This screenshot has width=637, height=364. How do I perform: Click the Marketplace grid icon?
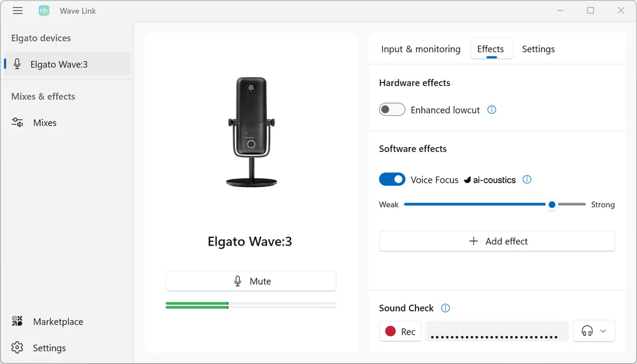(17, 321)
